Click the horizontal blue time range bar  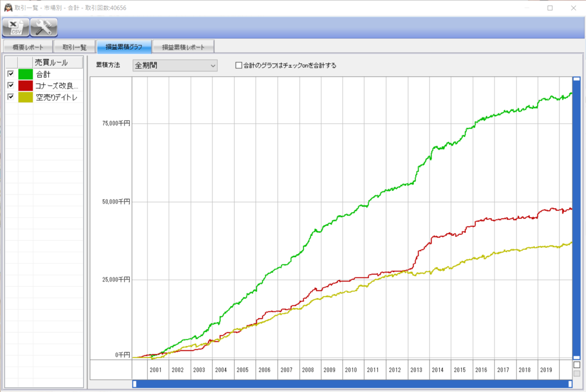coord(352,384)
